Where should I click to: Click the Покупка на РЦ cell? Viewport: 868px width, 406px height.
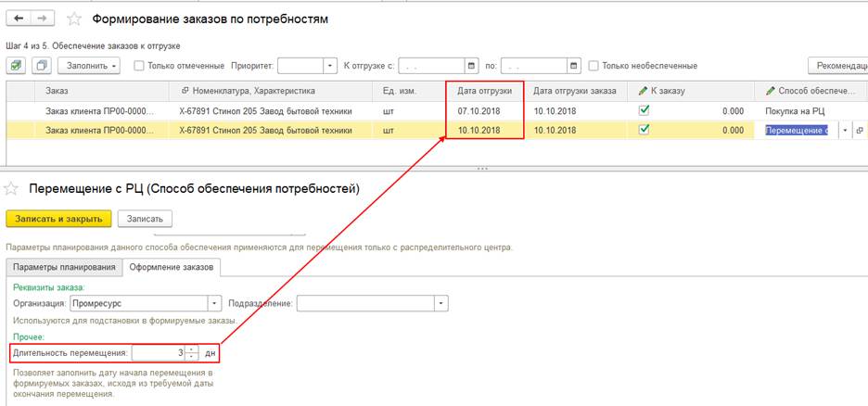[811, 111]
